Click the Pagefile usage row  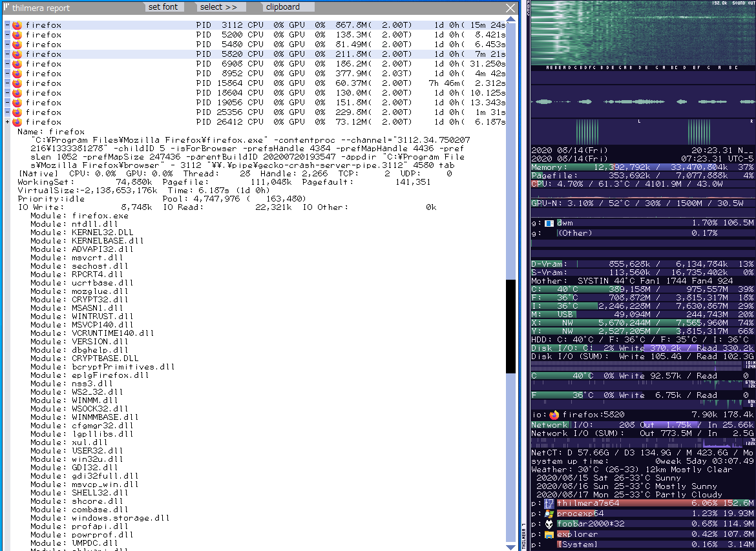pyautogui.click(x=642, y=176)
